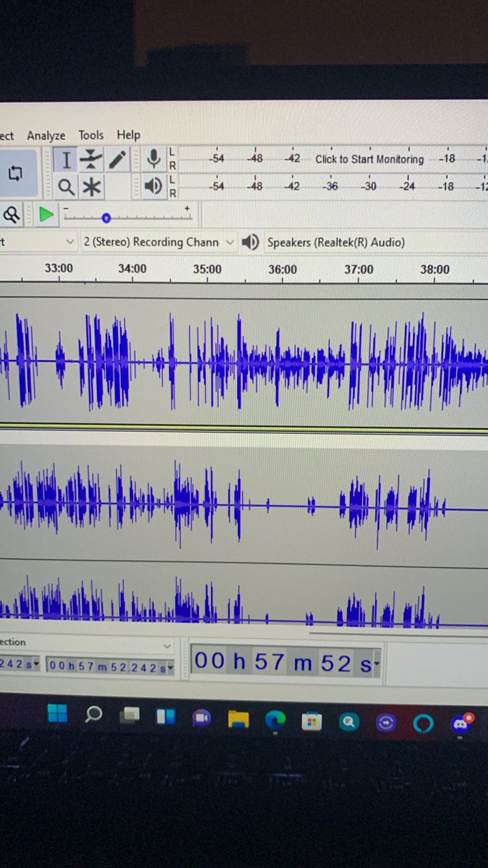Open the Analyze menu
The width and height of the screenshot is (488, 868).
tap(46, 135)
